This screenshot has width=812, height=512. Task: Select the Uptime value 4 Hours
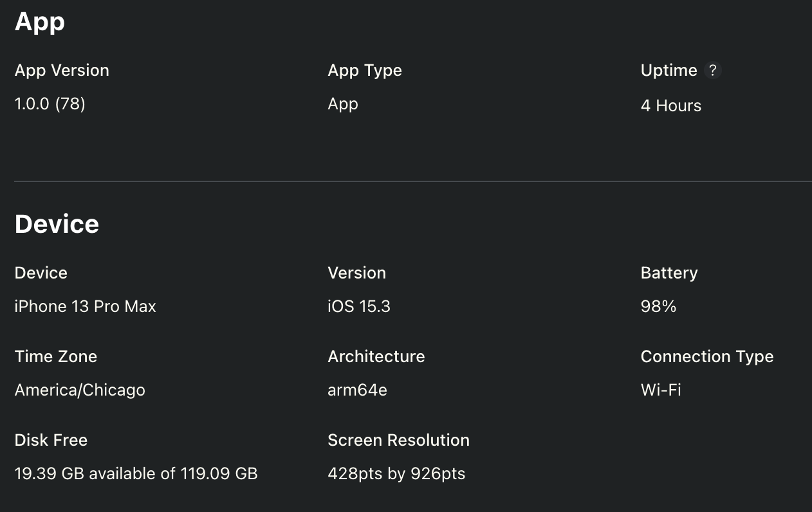pyautogui.click(x=670, y=105)
